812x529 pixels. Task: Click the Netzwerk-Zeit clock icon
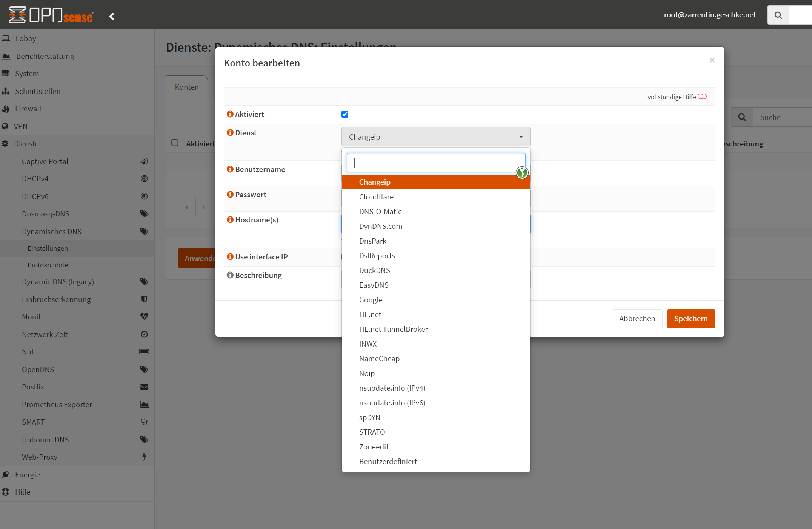click(144, 334)
